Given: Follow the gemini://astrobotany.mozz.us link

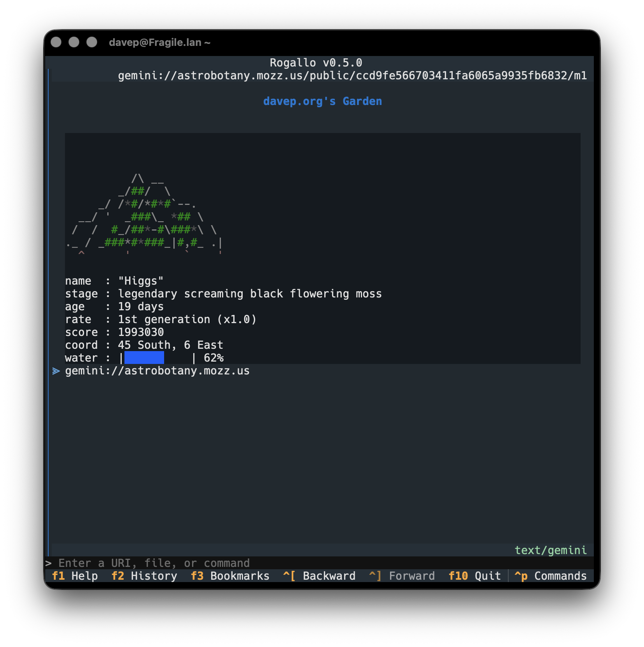Looking at the screenshot, I should [157, 371].
